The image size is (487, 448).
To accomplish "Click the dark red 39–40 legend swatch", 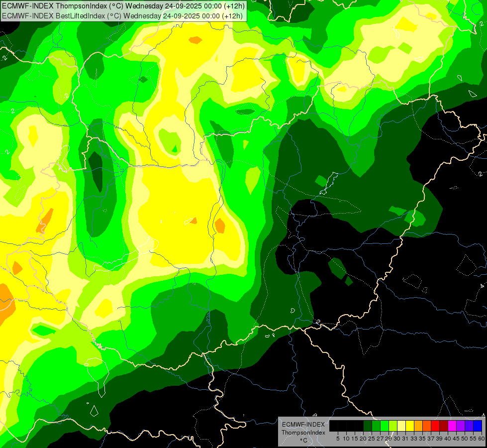I will click(444, 426).
